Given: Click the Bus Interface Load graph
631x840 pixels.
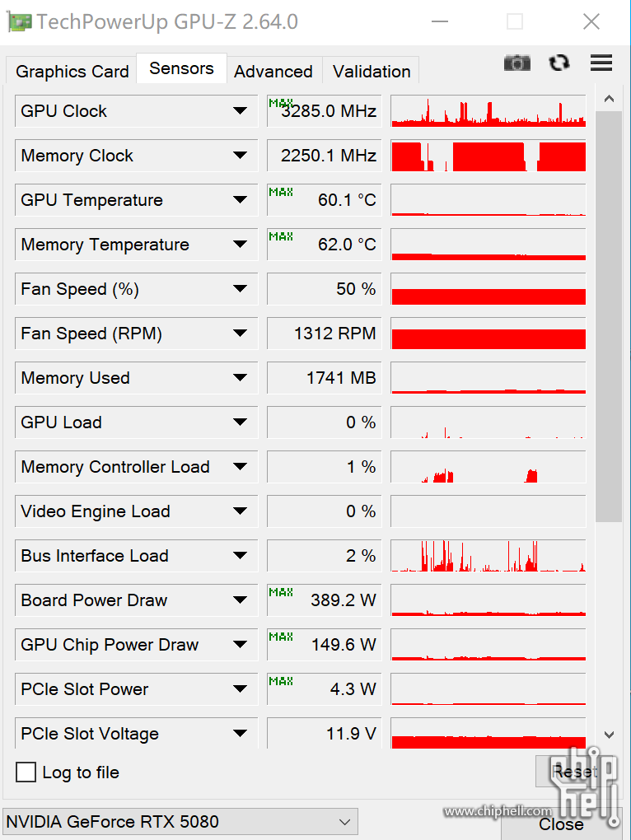Looking at the screenshot, I should pyautogui.click(x=488, y=556).
